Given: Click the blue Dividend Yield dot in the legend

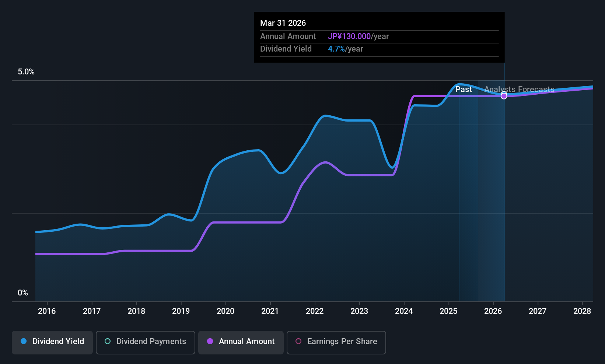Looking at the screenshot, I should pyautogui.click(x=24, y=342).
